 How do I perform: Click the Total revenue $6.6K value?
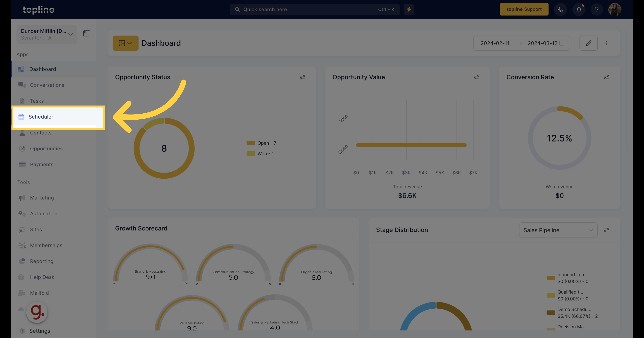click(407, 196)
